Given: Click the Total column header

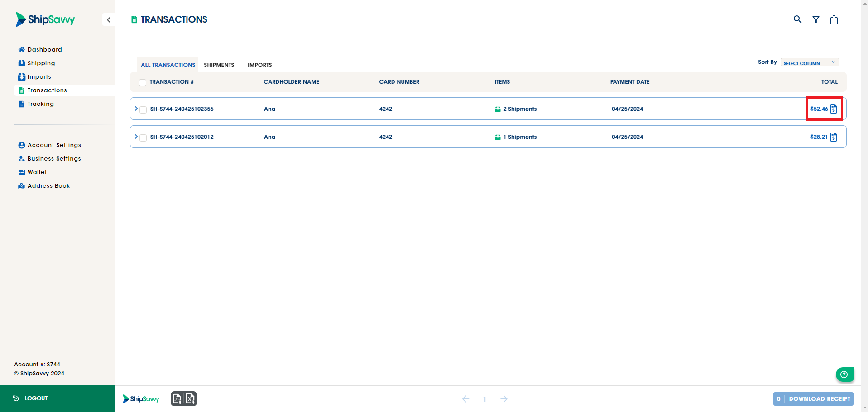Looking at the screenshot, I should pos(830,82).
